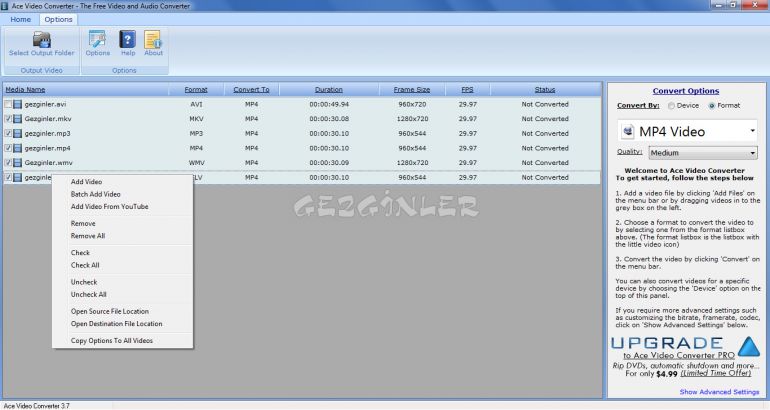Click duration 00:00:30.08 cell
Viewport: 770px width, 410px height.
pos(329,119)
